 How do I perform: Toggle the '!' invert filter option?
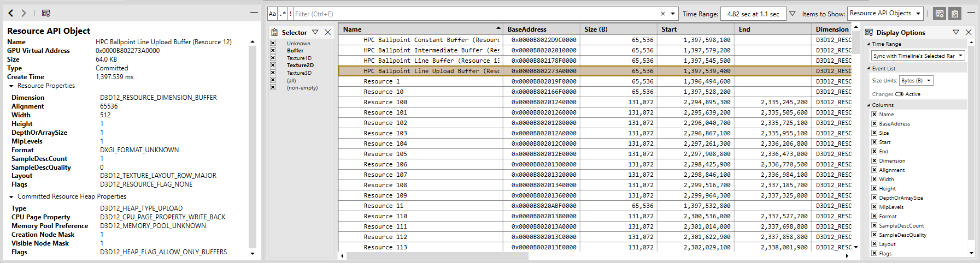[290, 14]
